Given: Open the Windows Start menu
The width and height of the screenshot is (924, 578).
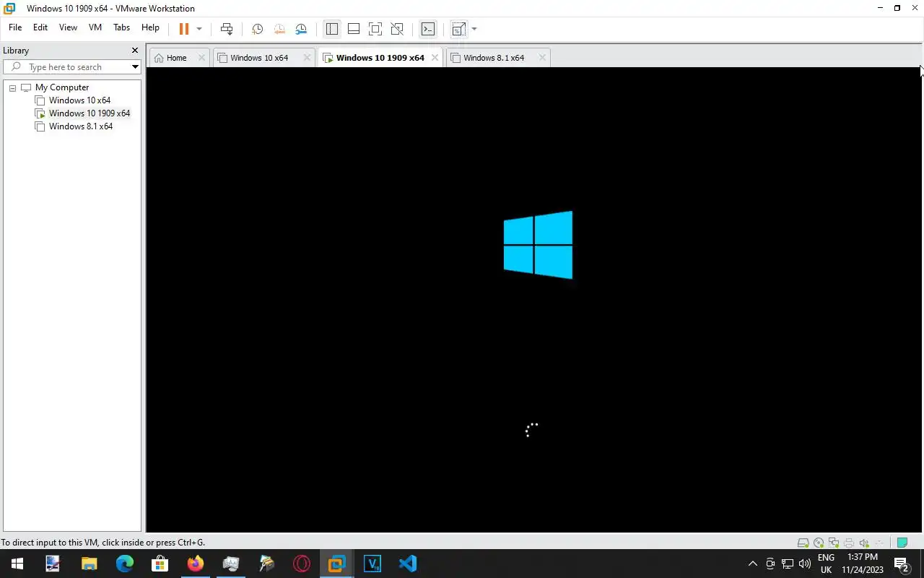Looking at the screenshot, I should coord(17,564).
